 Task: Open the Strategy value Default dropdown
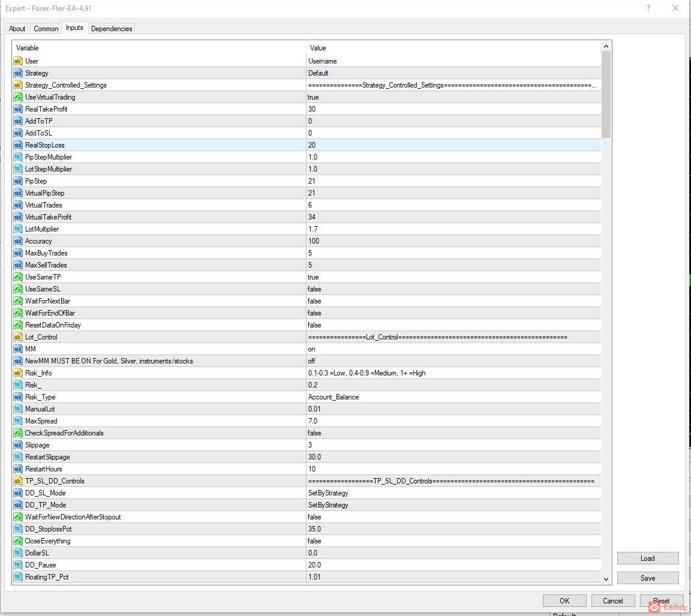(453, 73)
